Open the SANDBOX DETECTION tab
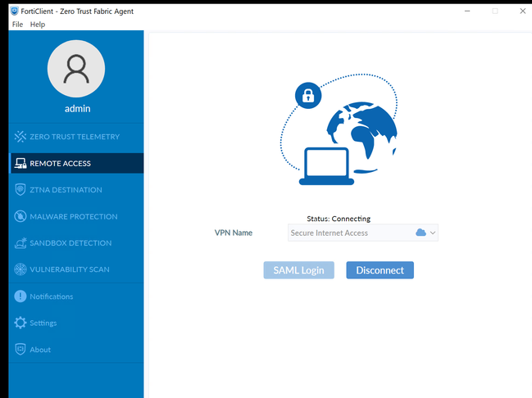Image resolution: width=532 pixels, height=398 pixels. [x=76, y=242]
